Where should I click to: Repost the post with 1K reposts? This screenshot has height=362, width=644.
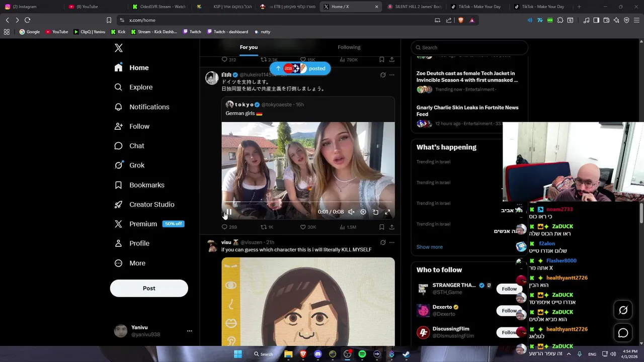click(267, 227)
